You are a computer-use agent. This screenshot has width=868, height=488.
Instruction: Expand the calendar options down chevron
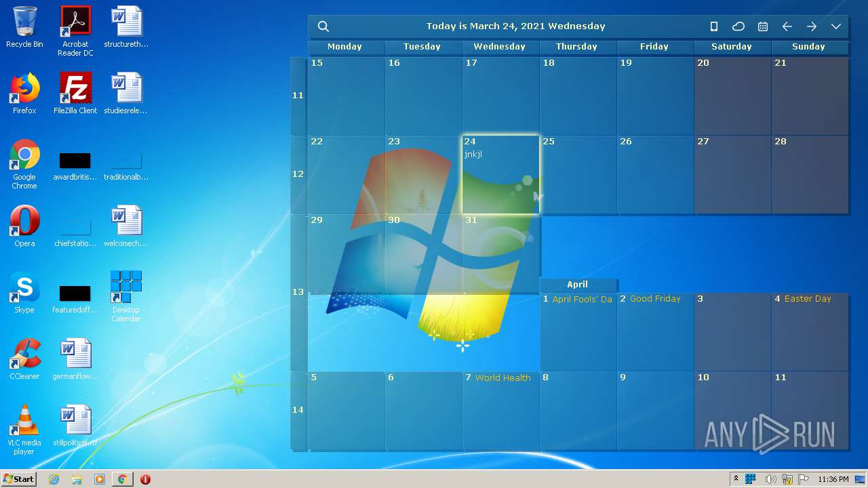[x=836, y=26]
